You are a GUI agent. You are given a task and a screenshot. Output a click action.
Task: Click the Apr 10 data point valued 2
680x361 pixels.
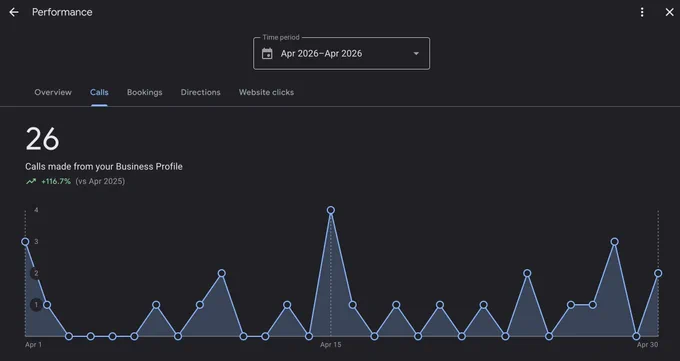click(222, 273)
